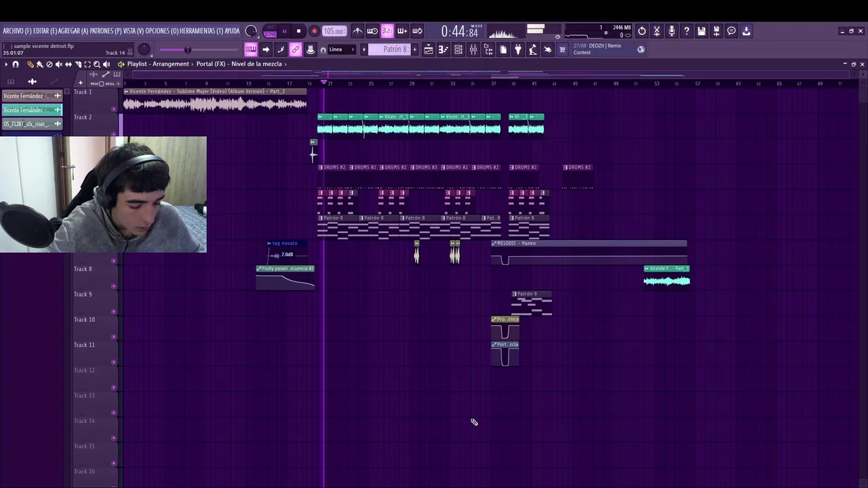Image resolution: width=868 pixels, height=488 pixels.
Task: Open the EDITAR menu
Action: tap(45, 31)
